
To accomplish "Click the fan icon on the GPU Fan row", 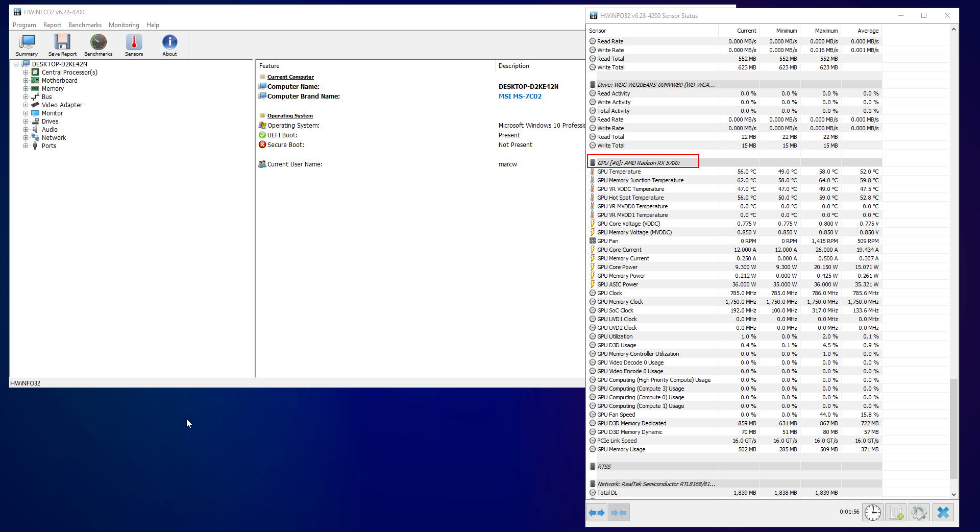I will point(593,241).
